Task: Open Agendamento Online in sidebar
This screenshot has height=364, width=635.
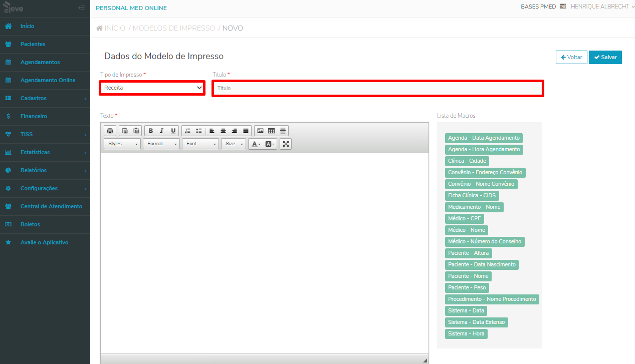Action: click(x=45, y=80)
